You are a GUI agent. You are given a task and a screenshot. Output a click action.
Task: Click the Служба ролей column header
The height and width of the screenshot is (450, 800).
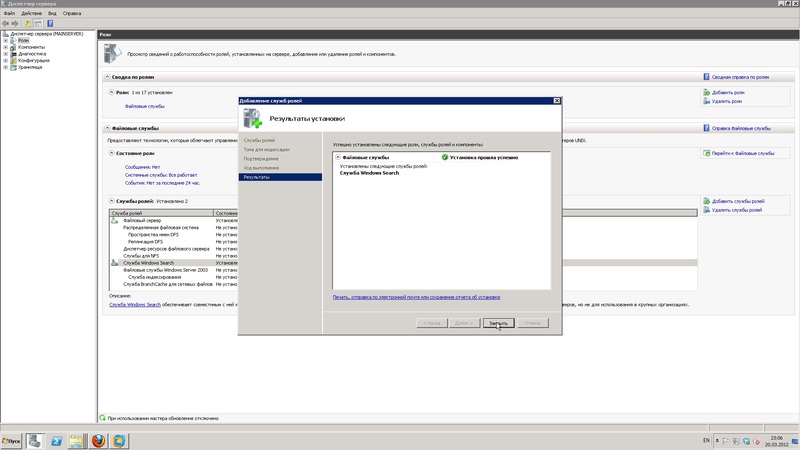(161, 213)
